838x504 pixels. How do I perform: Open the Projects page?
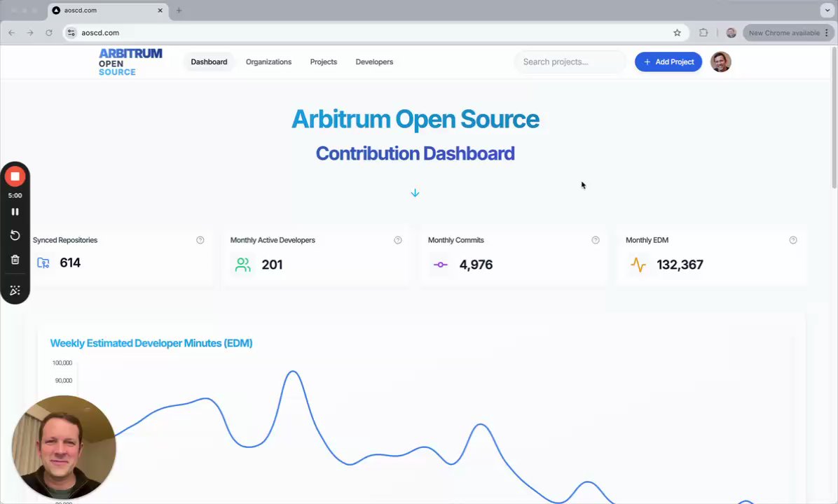coord(323,62)
